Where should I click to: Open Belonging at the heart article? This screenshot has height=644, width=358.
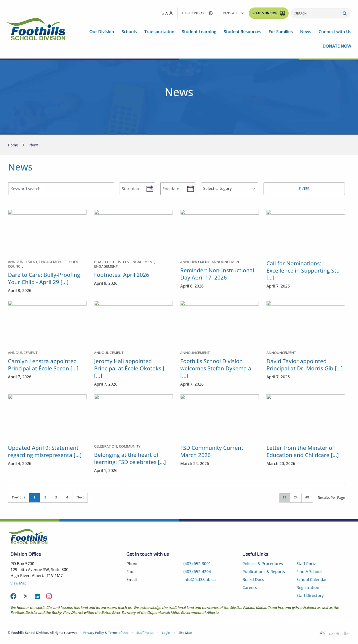130,458
